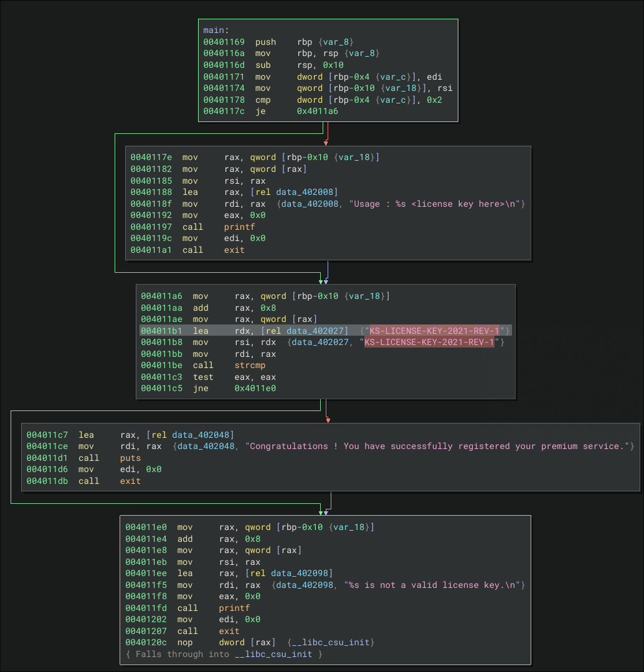Follow the jne 0x4011e0 jump target
The height and width of the screenshot is (672, 644).
coord(255,388)
